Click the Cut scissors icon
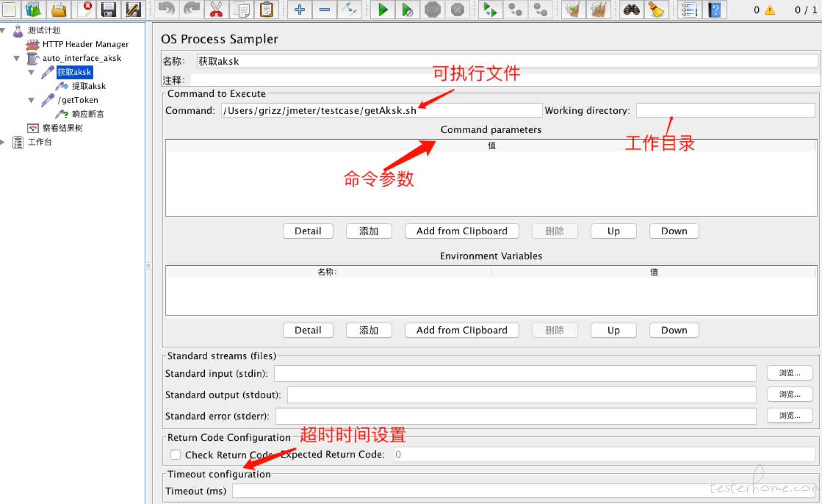 [x=216, y=9]
